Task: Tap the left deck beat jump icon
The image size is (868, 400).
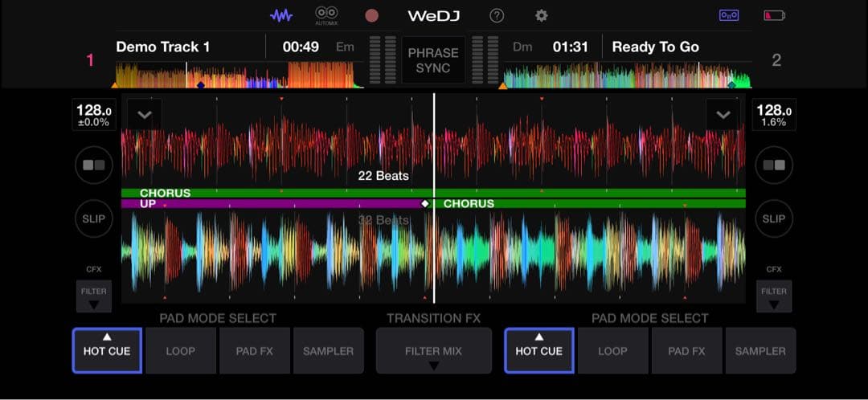Action: coord(94,165)
